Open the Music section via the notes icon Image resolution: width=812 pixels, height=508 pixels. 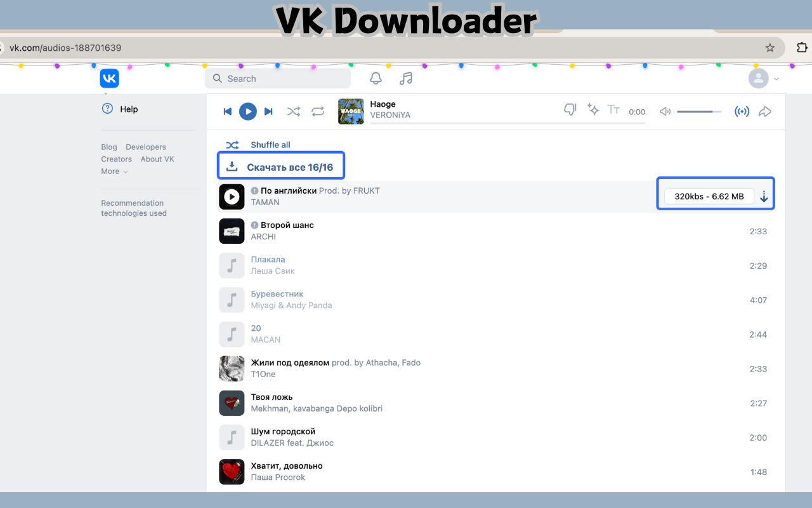[x=405, y=77]
